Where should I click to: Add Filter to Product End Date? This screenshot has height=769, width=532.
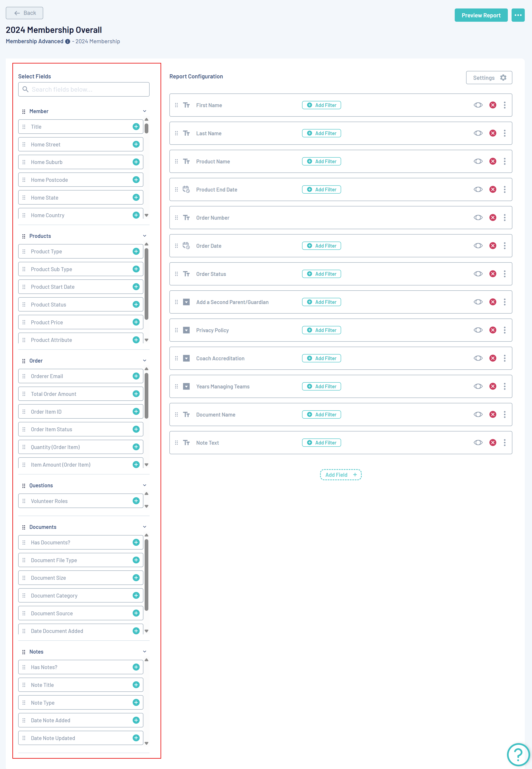tap(321, 189)
